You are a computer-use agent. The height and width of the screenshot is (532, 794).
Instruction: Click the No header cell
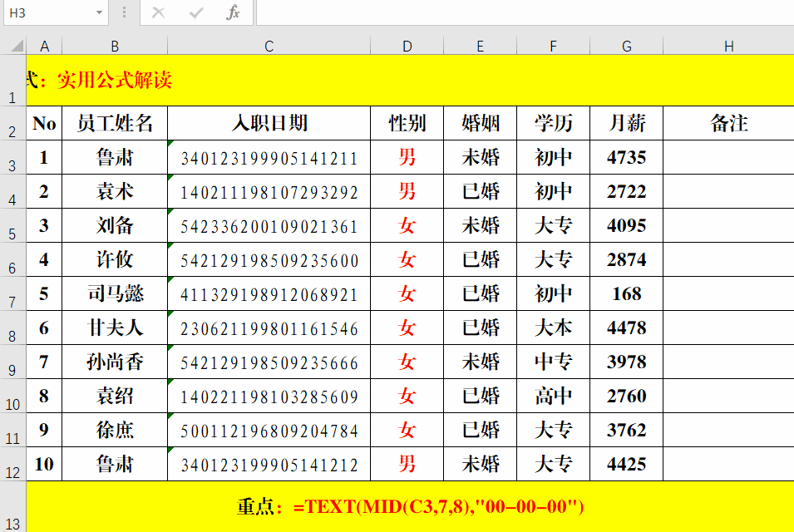pyautogui.click(x=44, y=123)
